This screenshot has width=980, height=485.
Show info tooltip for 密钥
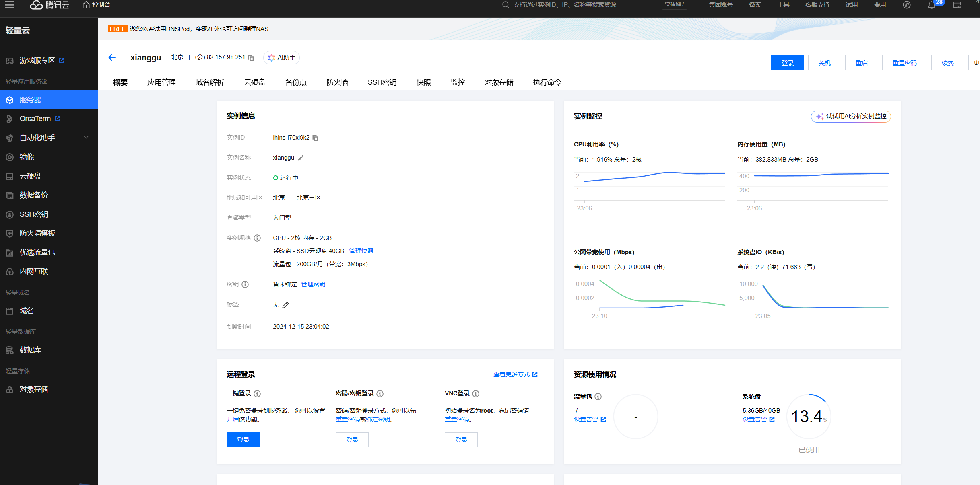(245, 284)
